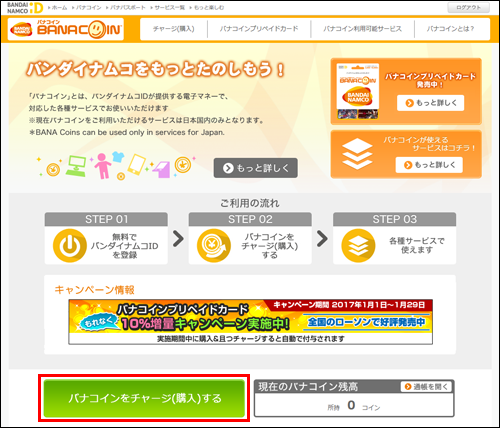Click もっと詳しく under services banner

click(429, 165)
